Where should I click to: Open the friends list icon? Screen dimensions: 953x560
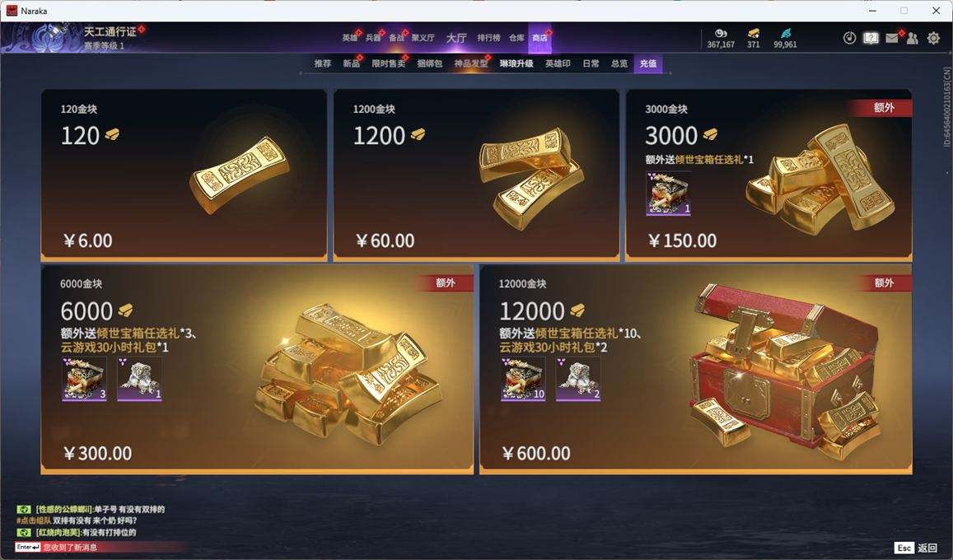913,38
